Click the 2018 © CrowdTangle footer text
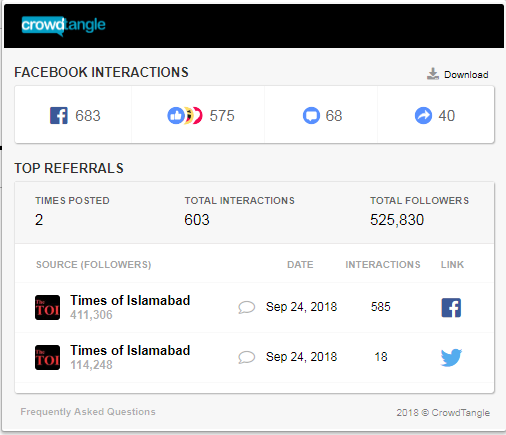This screenshot has width=506, height=435. click(443, 413)
